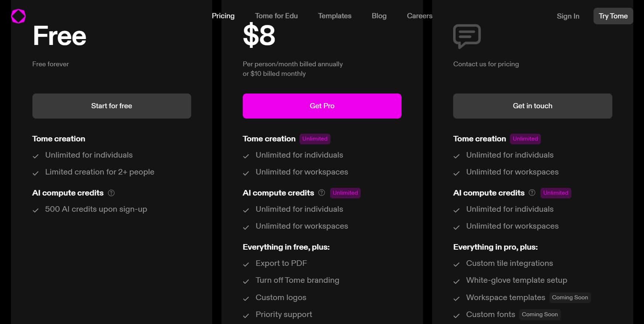
Task: Click the question mark icon in Pro AI compute credits
Action: (322, 193)
